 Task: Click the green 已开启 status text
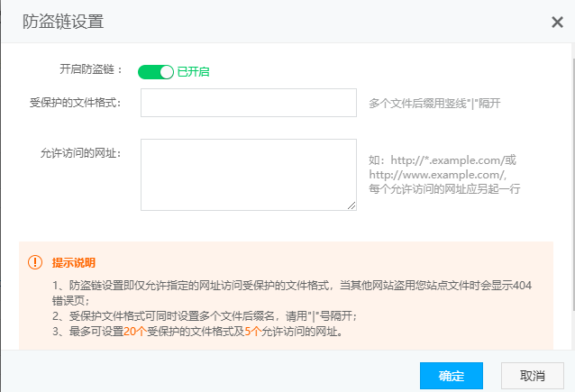[x=193, y=71]
